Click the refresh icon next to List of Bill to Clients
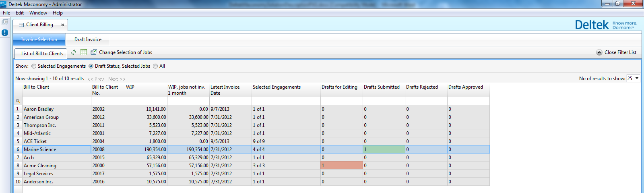The image size is (644, 193). (x=74, y=52)
